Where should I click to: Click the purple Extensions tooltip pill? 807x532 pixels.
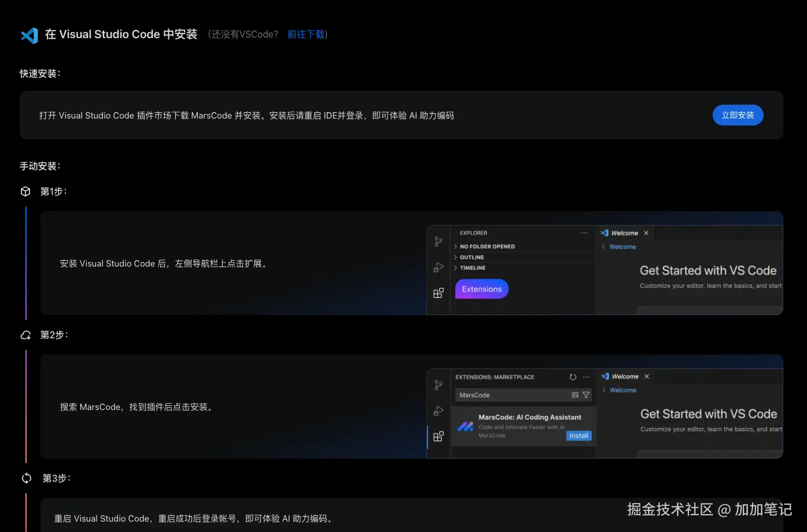tap(482, 289)
